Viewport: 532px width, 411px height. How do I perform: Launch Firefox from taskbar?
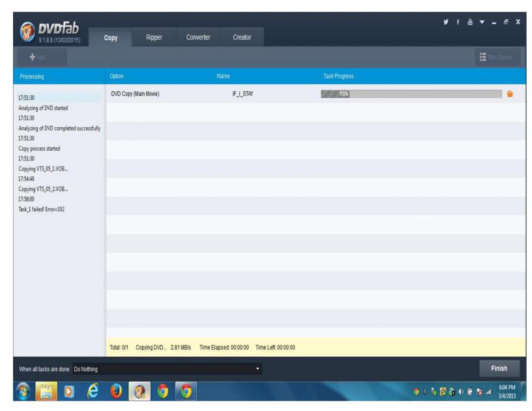tap(116, 391)
